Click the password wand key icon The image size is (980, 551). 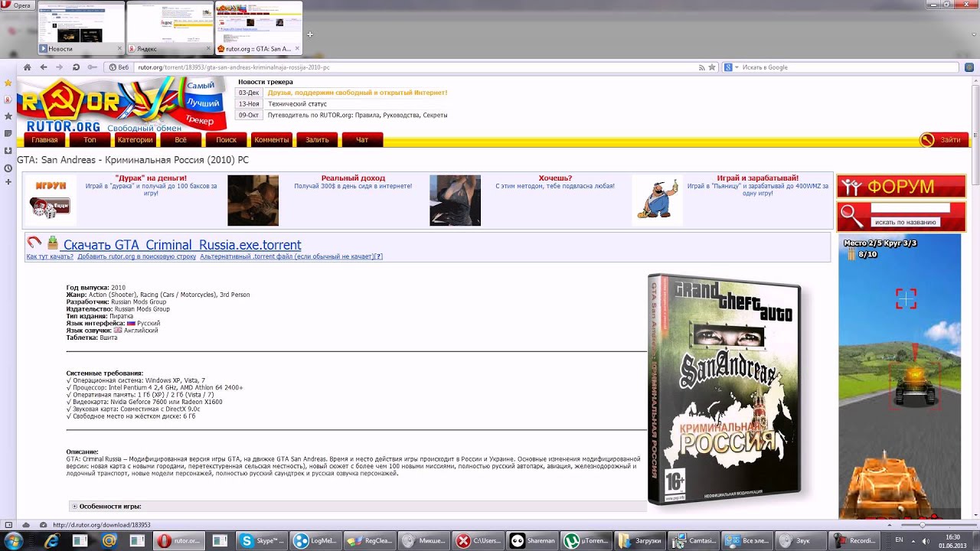point(92,67)
